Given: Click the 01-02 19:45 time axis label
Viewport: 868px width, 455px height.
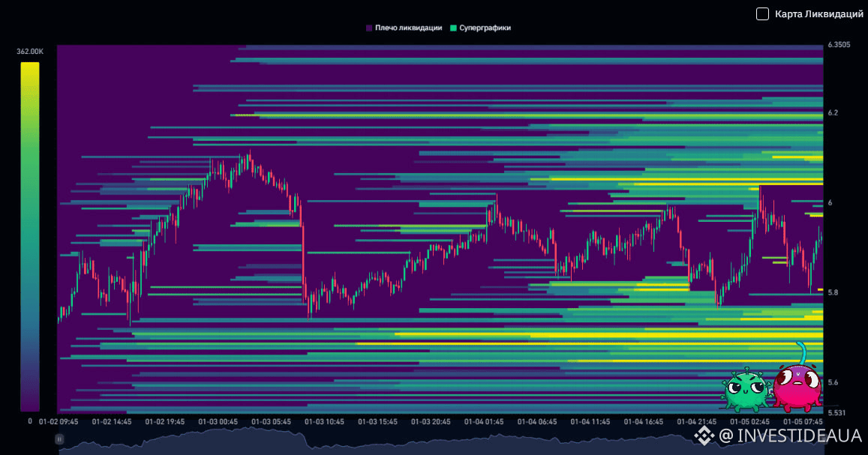Looking at the screenshot, I should [165, 422].
